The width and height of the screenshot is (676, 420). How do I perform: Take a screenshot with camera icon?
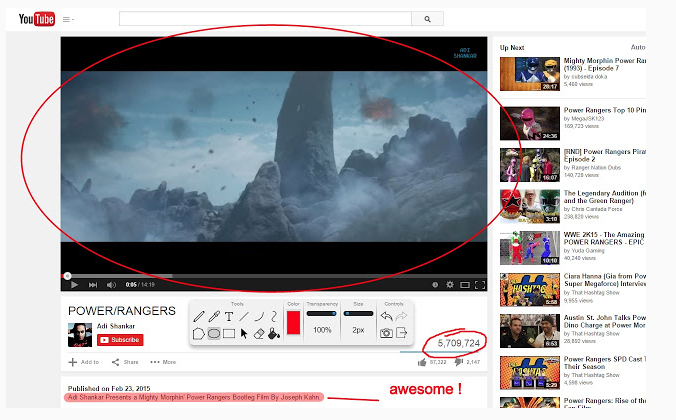[x=386, y=333]
